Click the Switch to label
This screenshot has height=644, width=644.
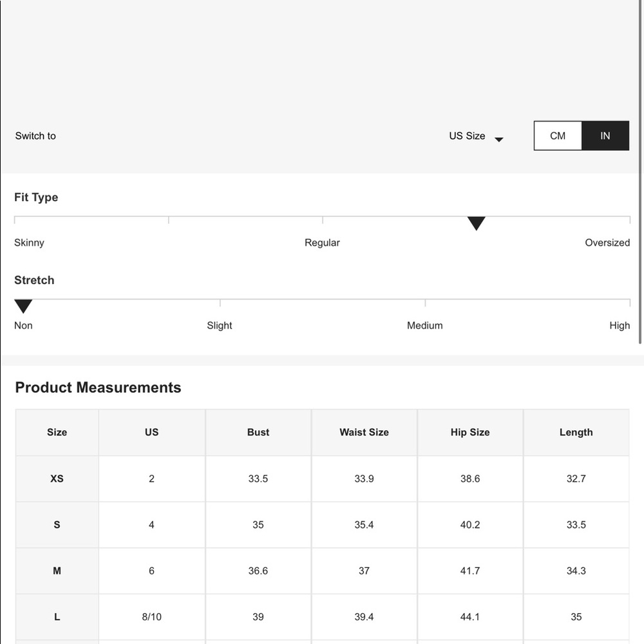click(x=35, y=136)
